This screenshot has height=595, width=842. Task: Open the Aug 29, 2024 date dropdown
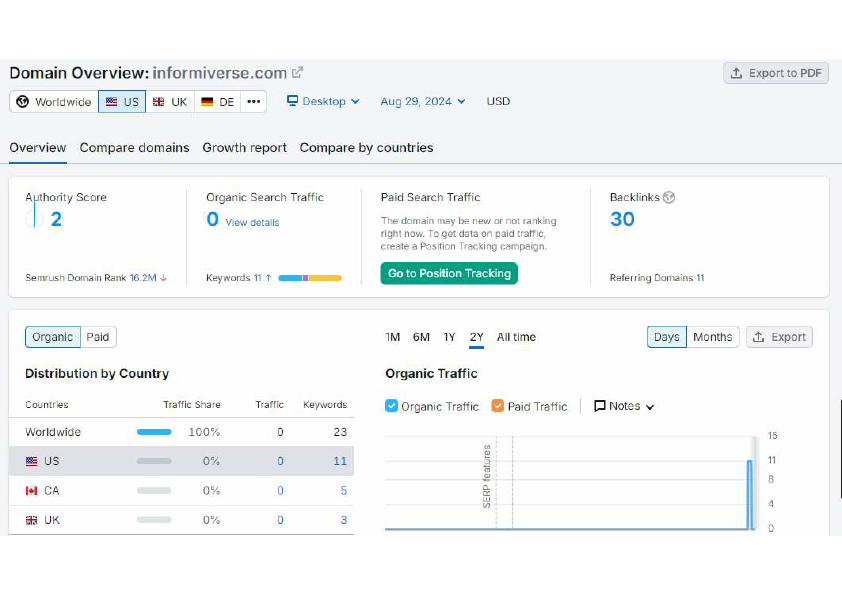click(x=423, y=101)
